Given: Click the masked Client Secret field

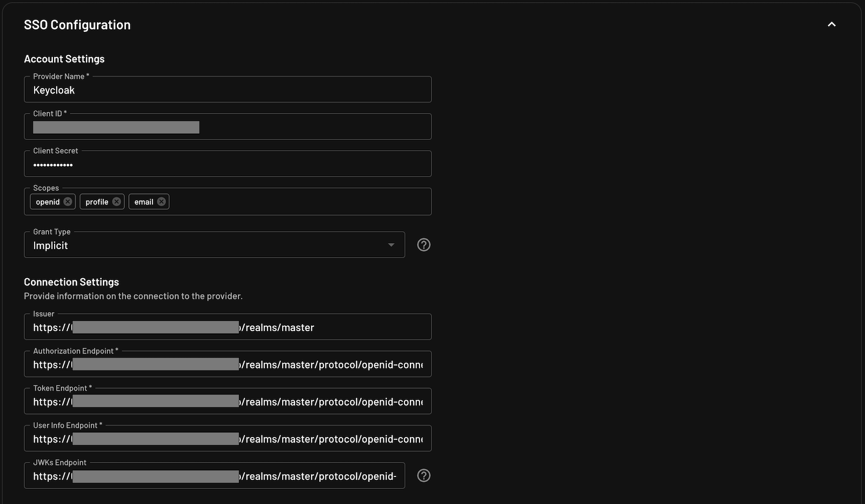Looking at the screenshot, I should [x=227, y=164].
